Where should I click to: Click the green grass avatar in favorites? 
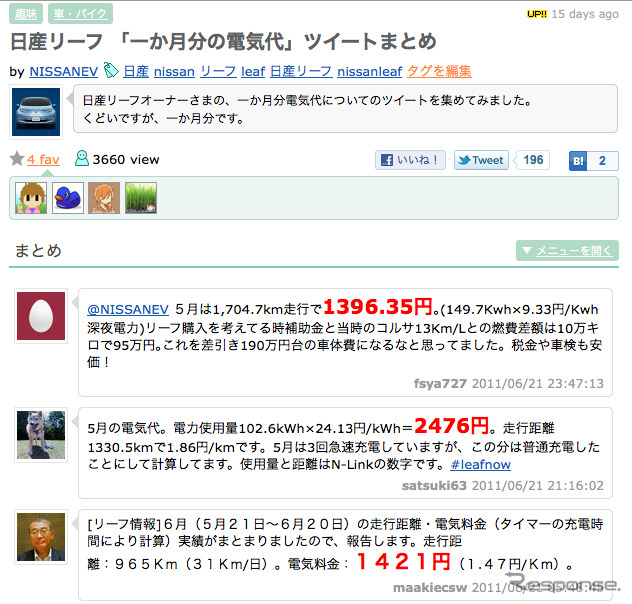pos(141,198)
